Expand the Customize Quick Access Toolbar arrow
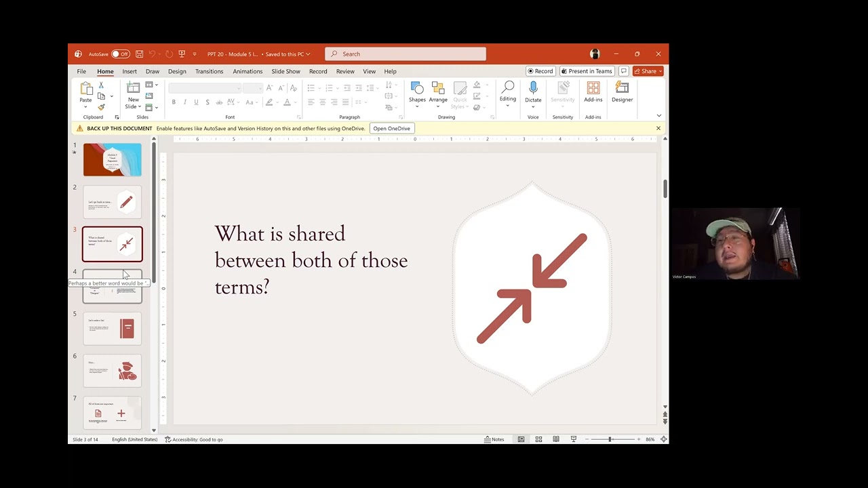 click(x=195, y=54)
